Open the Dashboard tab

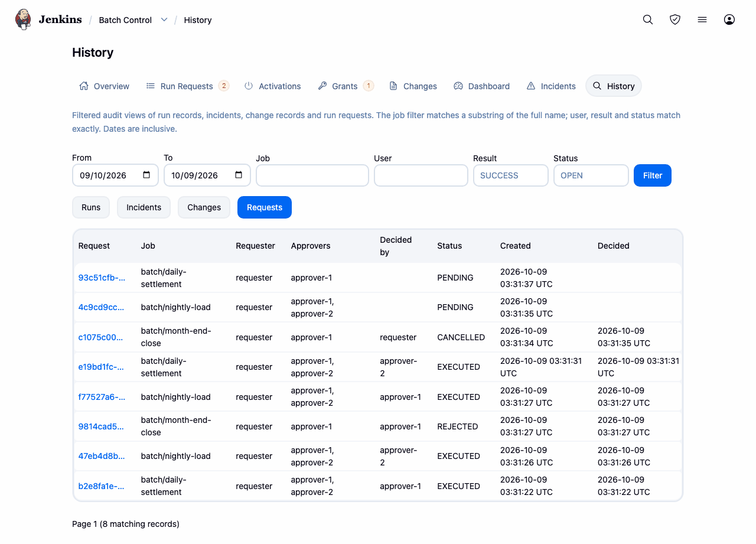[482, 86]
